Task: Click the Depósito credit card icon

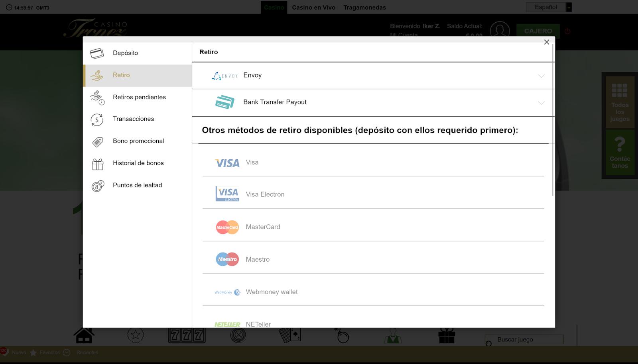Action: click(x=97, y=53)
